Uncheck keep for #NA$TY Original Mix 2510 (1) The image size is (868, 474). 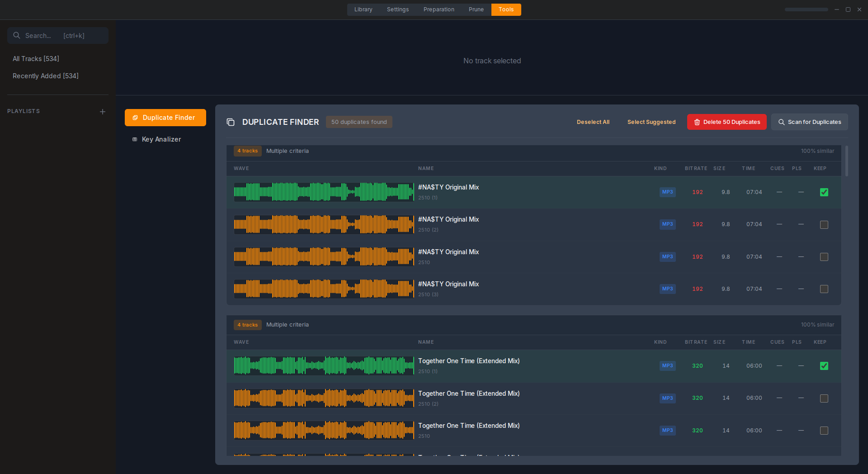824,192
